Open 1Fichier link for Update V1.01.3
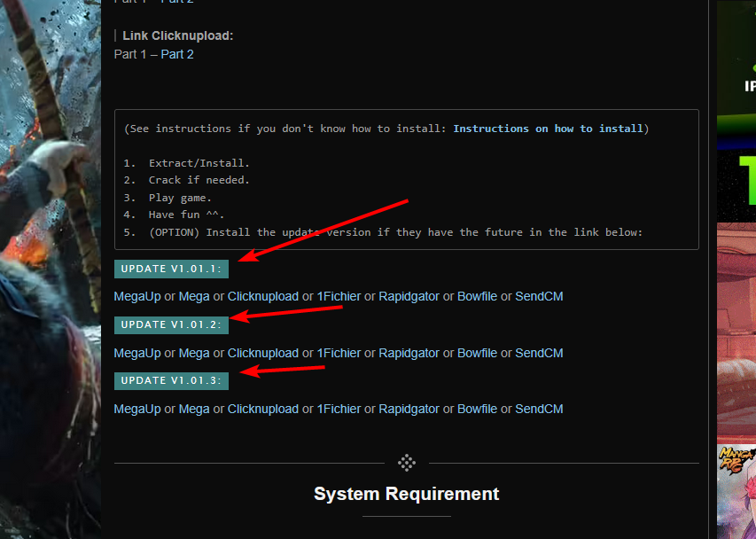The height and width of the screenshot is (539, 756). pos(339,410)
